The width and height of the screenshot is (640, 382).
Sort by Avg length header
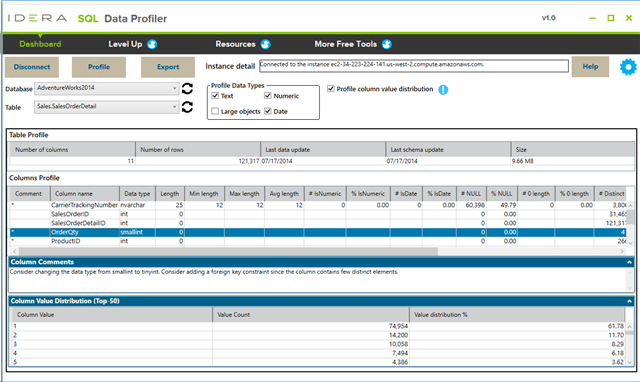(x=284, y=193)
